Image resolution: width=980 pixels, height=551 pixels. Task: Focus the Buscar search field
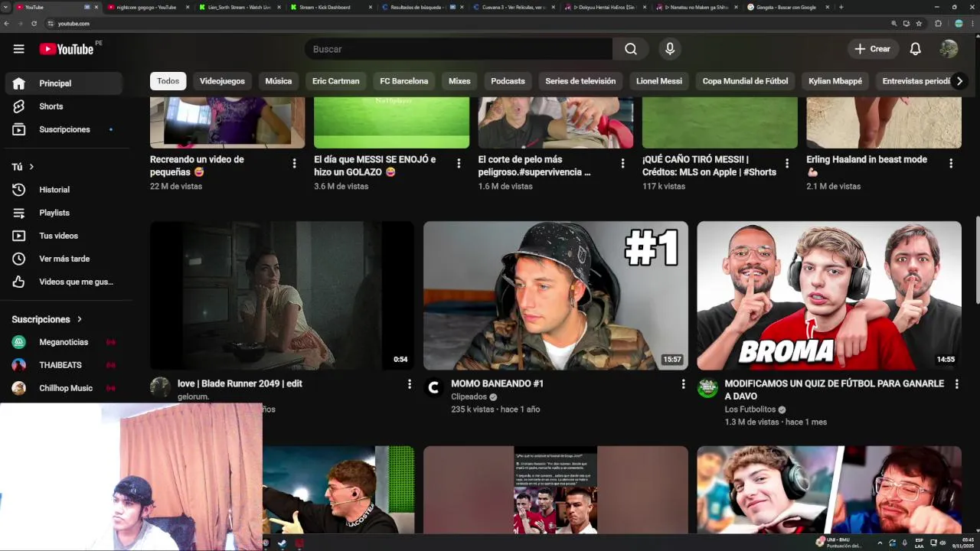(458, 49)
